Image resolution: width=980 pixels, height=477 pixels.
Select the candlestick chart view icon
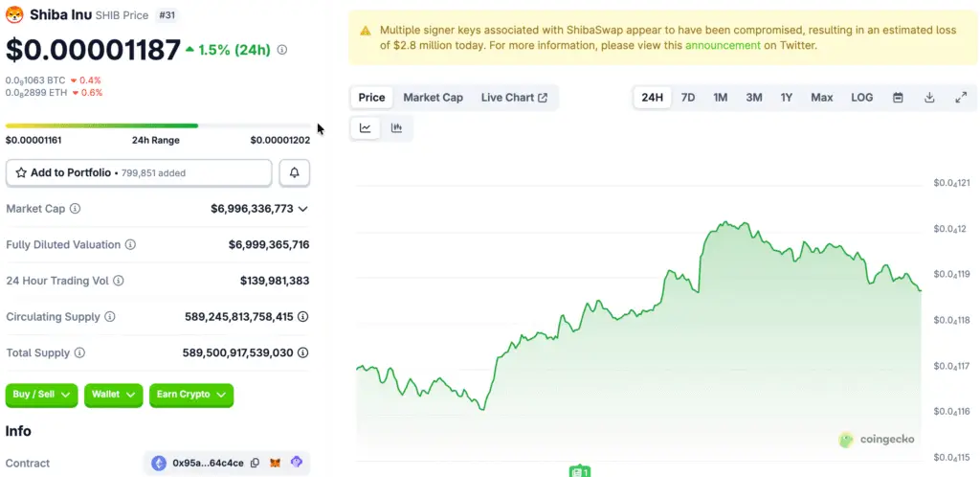[x=396, y=128]
